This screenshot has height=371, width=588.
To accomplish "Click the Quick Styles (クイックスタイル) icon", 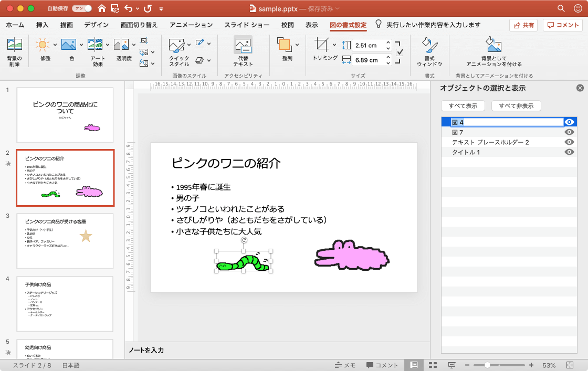I will pyautogui.click(x=177, y=46).
